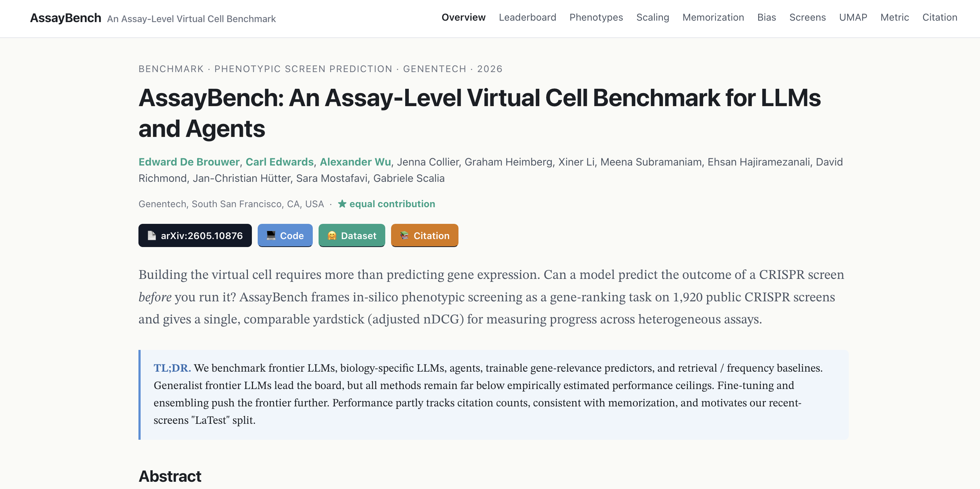Go to the UMAP section

[x=853, y=17]
